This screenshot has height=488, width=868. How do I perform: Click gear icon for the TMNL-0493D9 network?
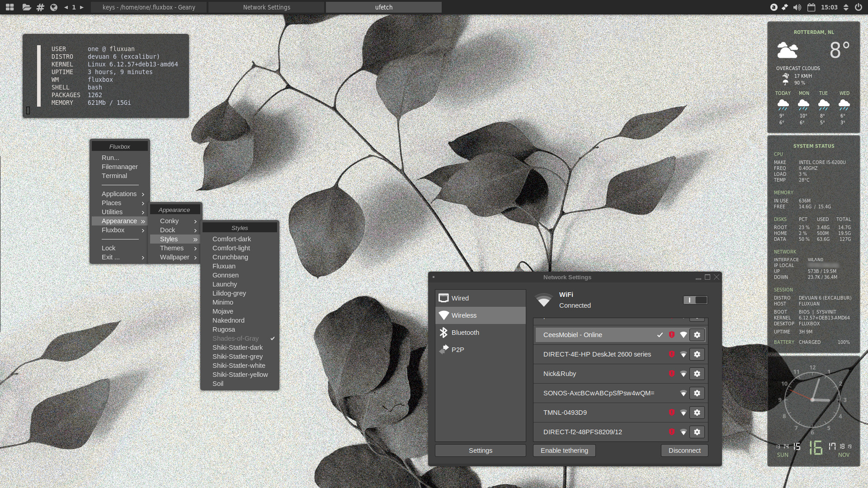point(697,413)
